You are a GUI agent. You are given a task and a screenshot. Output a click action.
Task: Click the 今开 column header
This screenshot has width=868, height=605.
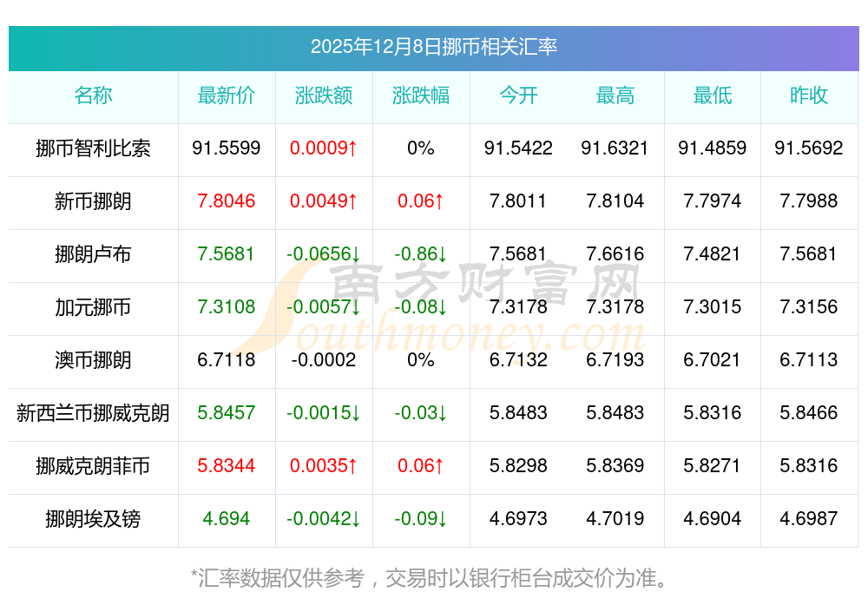518,95
